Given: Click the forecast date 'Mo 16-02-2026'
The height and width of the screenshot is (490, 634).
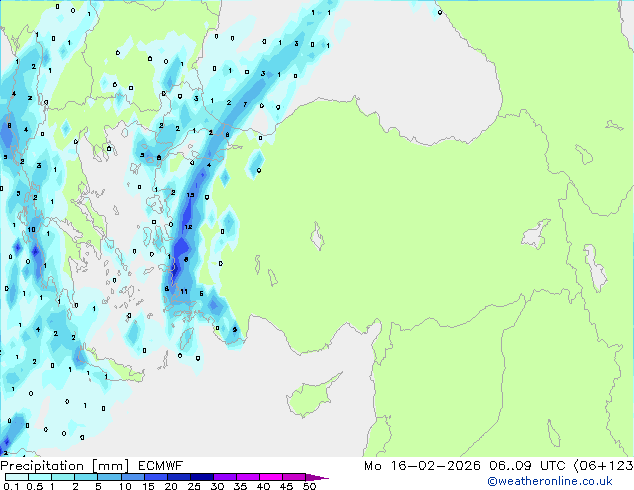Looking at the screenshot, I should pos(422,466).
